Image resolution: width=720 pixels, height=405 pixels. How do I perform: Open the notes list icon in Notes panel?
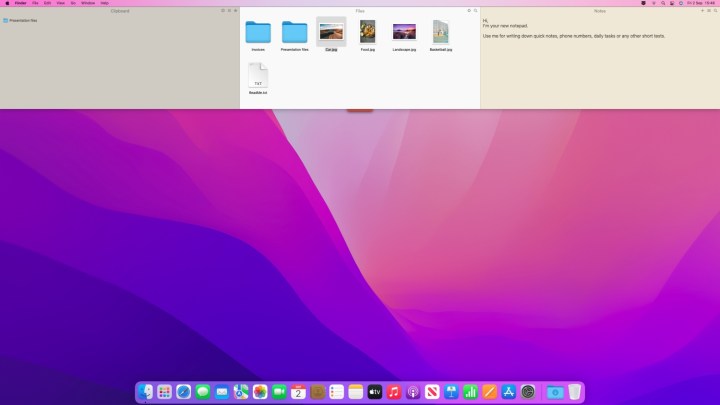(709, 11)
